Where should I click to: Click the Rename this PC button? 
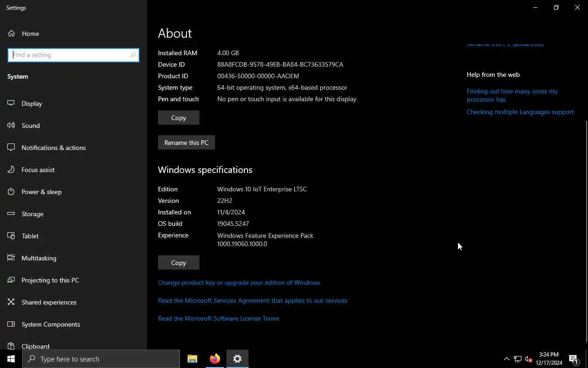[x=187, y=143]
